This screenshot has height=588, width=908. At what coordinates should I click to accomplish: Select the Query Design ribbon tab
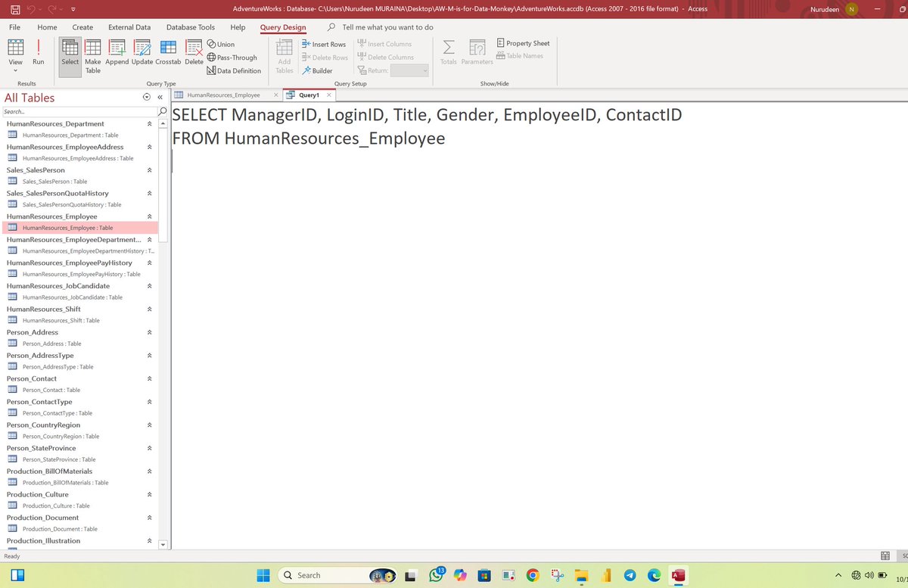[x=283, y=27]
